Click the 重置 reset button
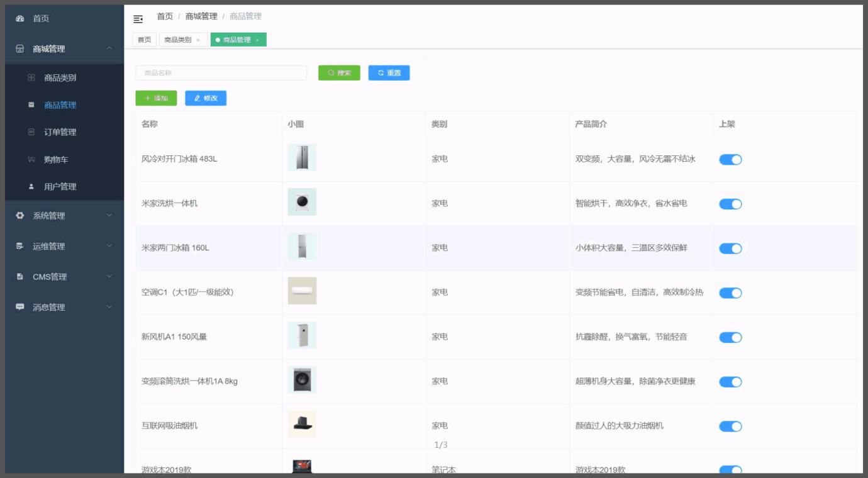The image size is (868, 478). point(389,72)
